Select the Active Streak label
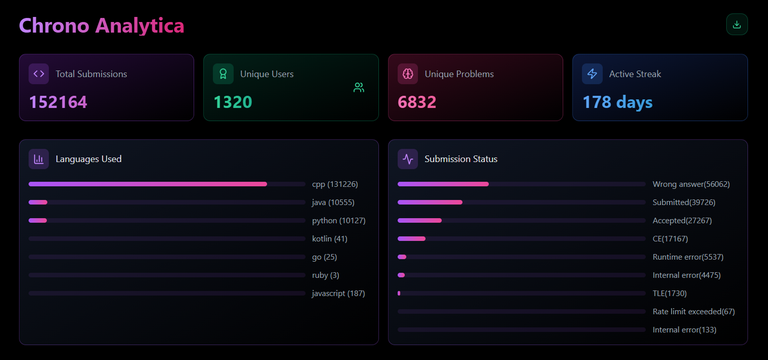768x360 pixels. pos(635,74)
